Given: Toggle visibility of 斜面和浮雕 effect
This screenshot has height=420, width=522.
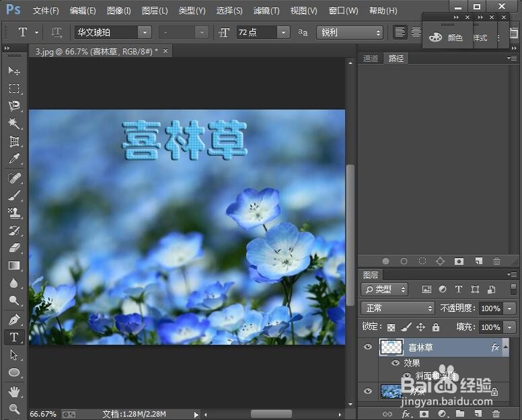Looking at the screenshot, I should click(x=407, y=376).
